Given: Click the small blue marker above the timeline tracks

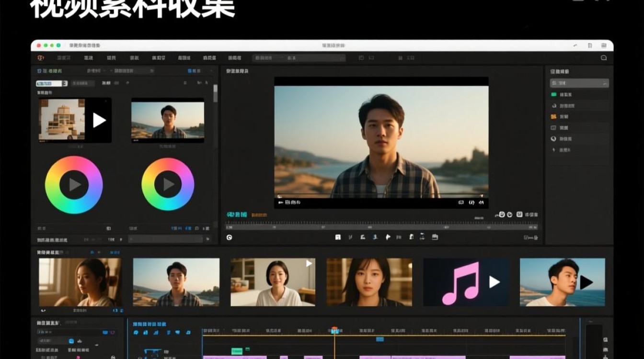Looking at the screenshot, I should (380, 339).
